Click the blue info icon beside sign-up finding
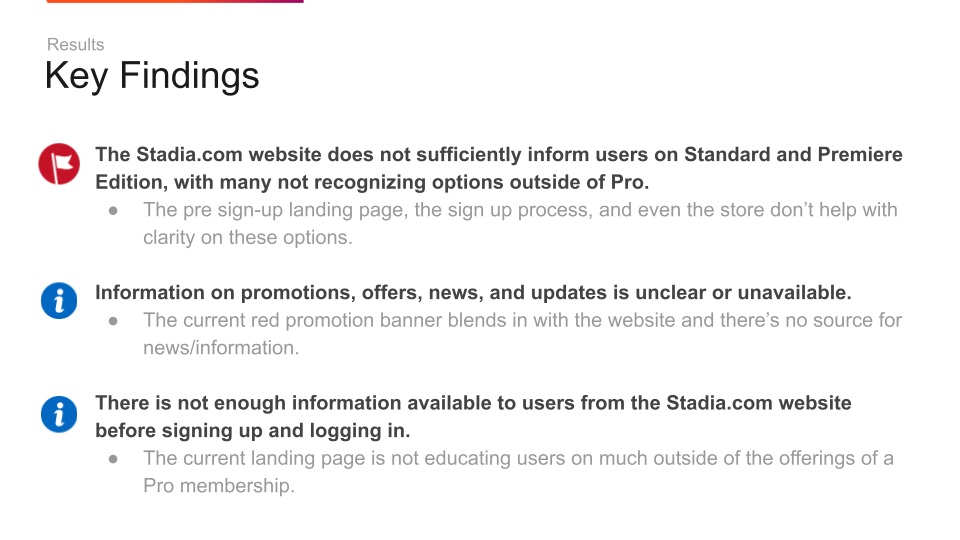The height and width of the screenshot is (540, 960). pyautogui.click(x=59, y=414)
